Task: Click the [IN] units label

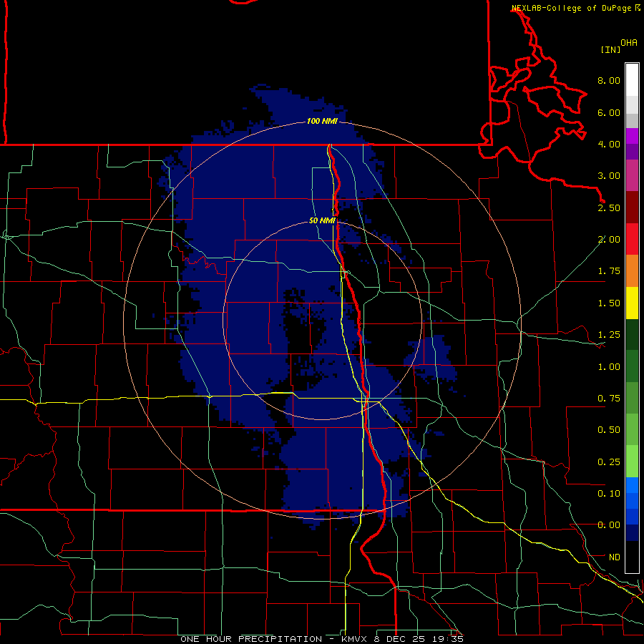Action: 610,49
